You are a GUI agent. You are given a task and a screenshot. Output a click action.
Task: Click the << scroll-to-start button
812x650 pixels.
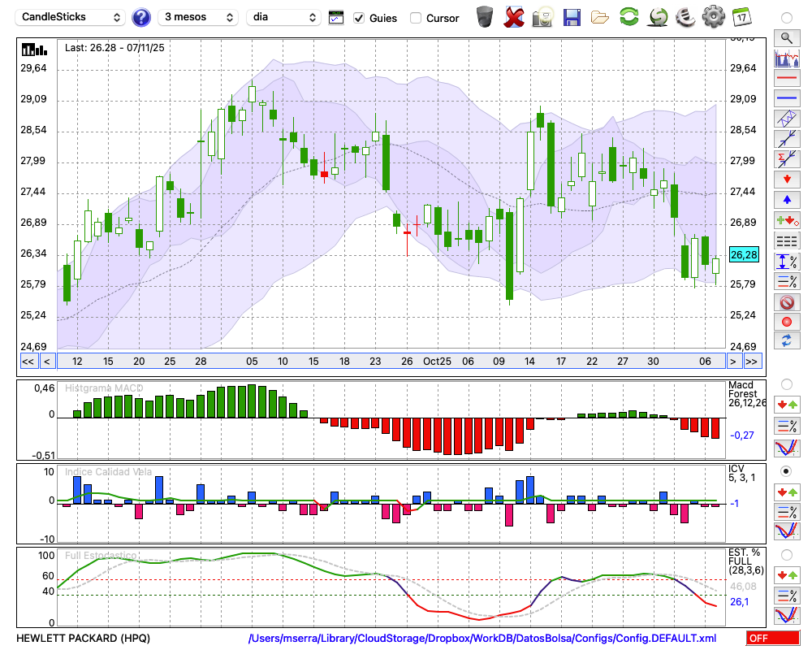click(28, 362)
